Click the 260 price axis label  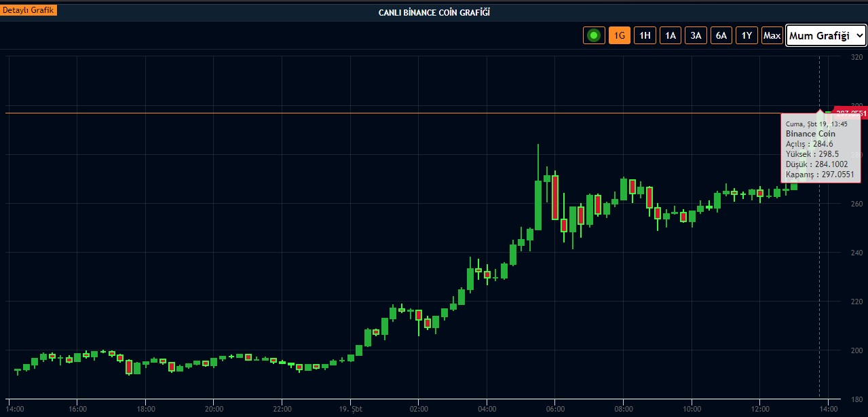(x=856, y=204)
